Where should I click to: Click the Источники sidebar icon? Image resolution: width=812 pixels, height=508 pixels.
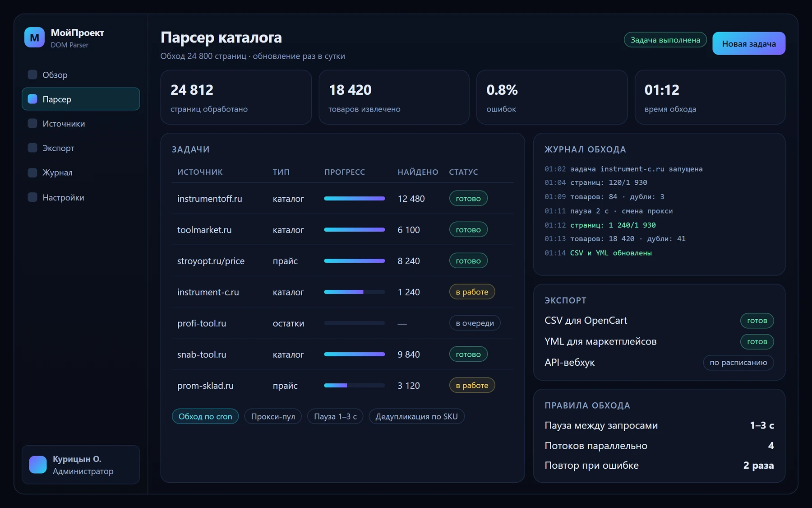[x=32, y=123]
